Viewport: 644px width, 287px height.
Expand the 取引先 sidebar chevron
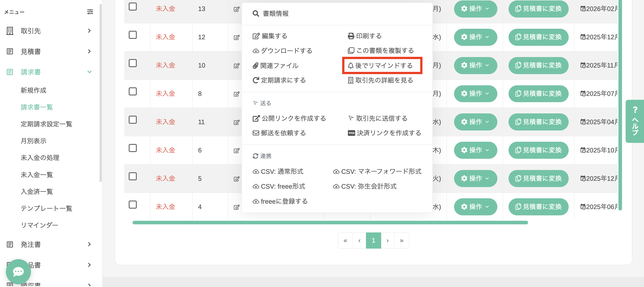[x=89, y=31]
